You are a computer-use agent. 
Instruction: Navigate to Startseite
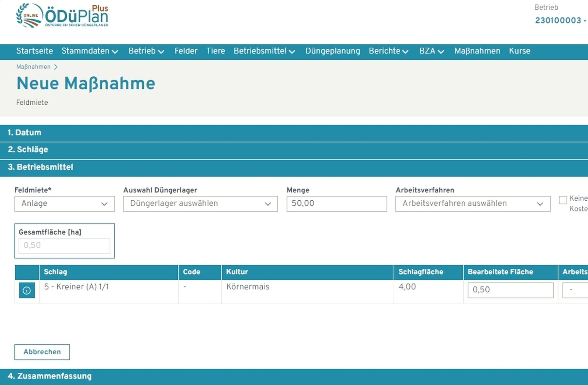pyautogui.click(x=35, y=51)
